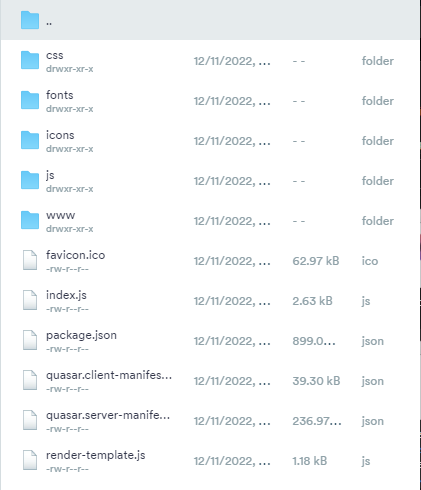Click the favicon.ico file icon

(x=30, y=260)
